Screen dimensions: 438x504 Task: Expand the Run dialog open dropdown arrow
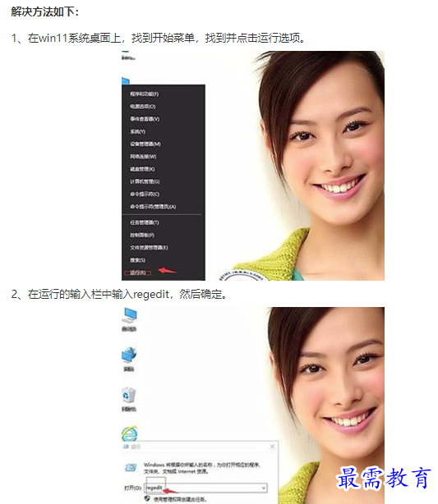coord(264,488)
